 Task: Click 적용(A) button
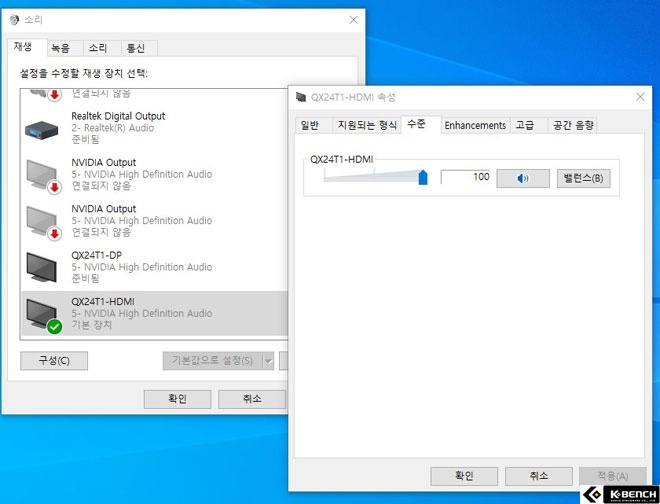(613, 476)
